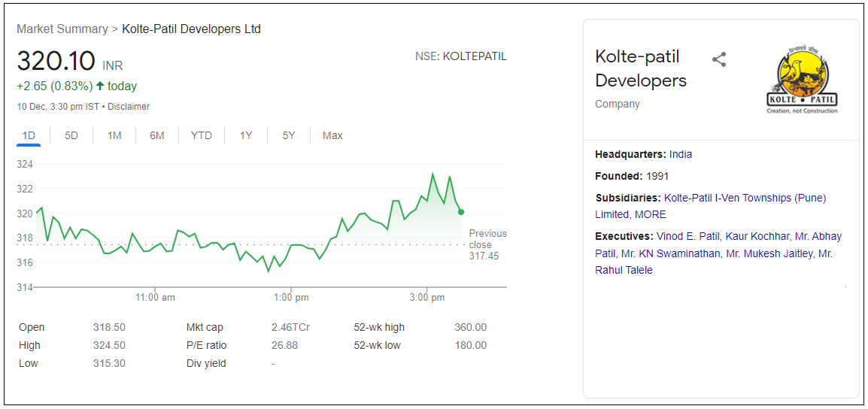Click the Open value 318.50
Image resolution: width=868 pixels, height=409 pixels.
[x=109, y=327]
